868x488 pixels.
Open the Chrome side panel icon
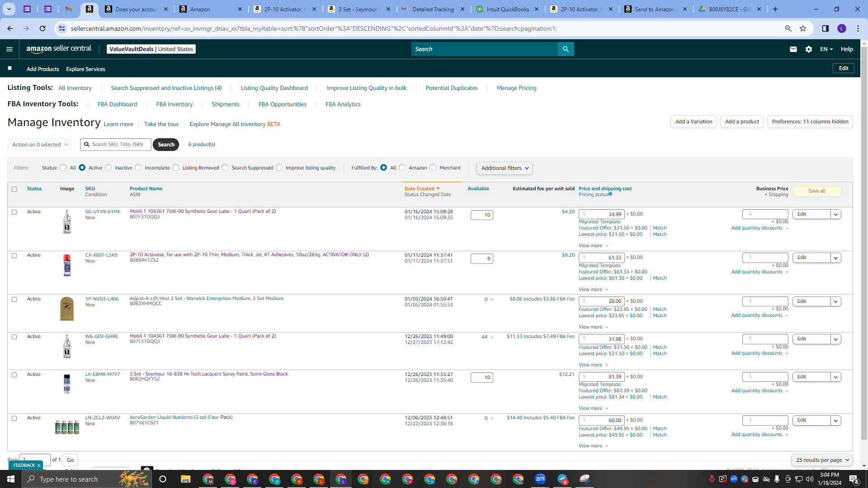[x=825, y=28]
